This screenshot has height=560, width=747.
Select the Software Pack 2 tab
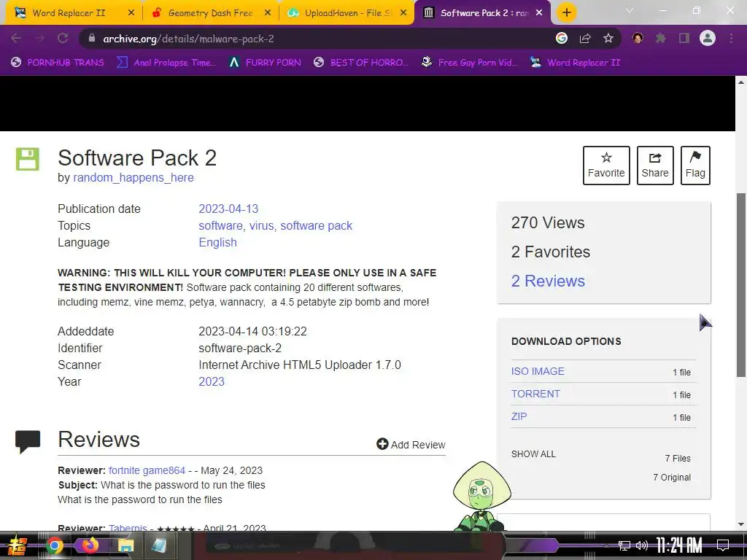[482, 13]
